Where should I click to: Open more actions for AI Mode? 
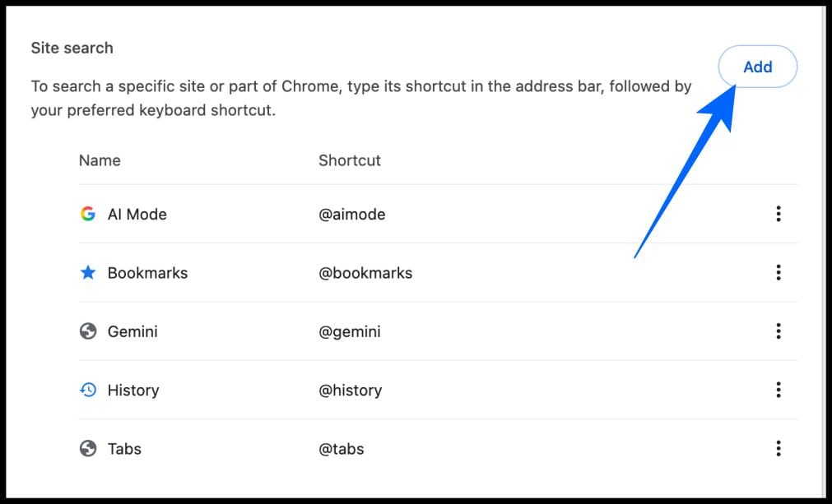pyautogui.click(x=778, y=214)
